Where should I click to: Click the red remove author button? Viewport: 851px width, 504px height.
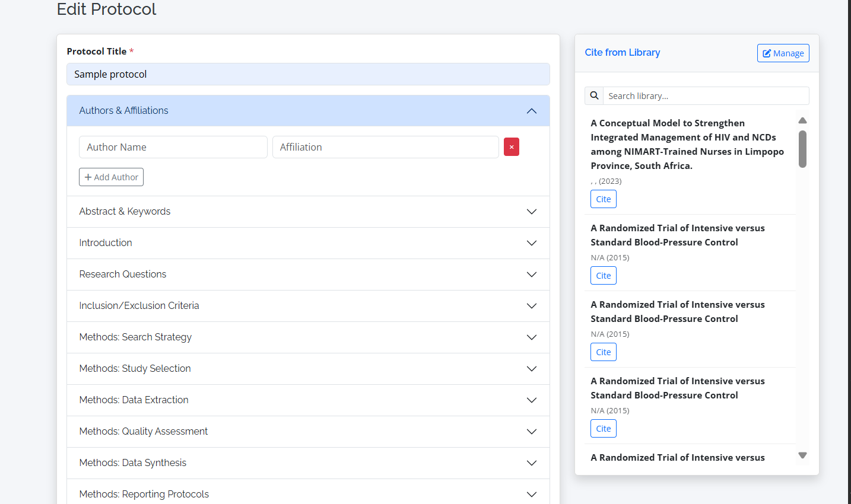511,147
